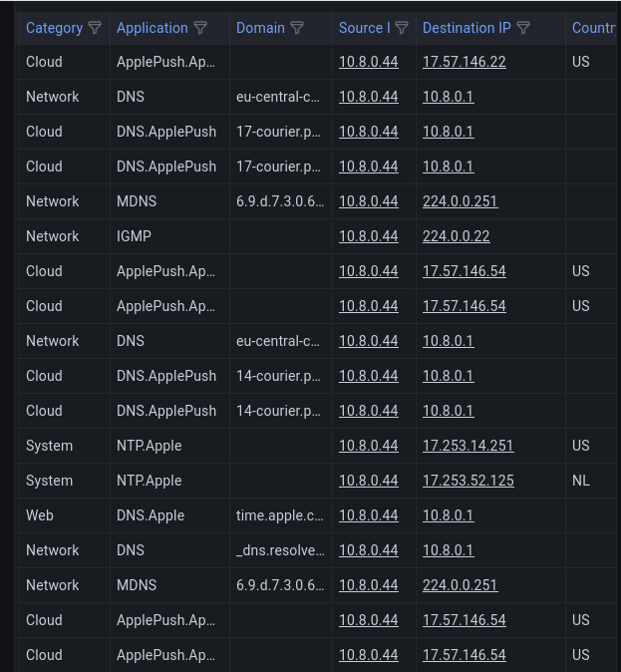This screenshot has width=621, height=672.
Task: Sort by the Application column header
Action: tap(152, 28)
